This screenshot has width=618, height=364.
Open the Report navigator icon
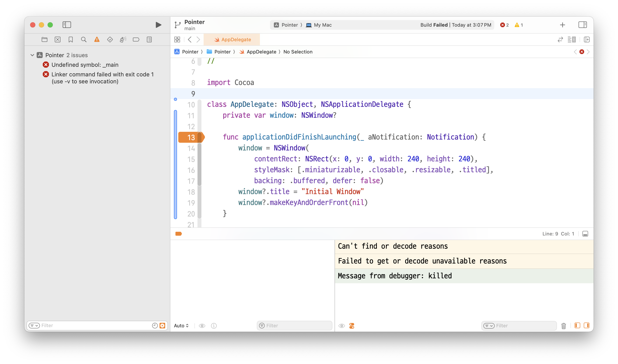pyautogui.click(x=149, y=39)
